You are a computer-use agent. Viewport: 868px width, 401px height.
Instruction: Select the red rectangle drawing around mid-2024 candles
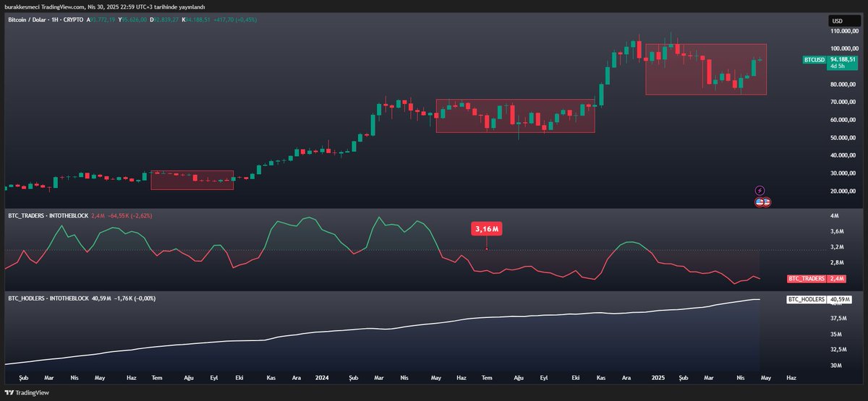pos(515,116)
